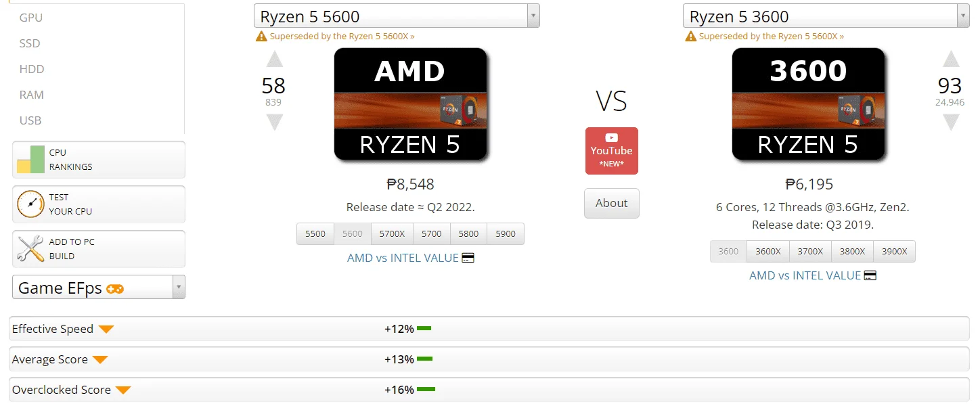Click warning icon beside Ryzen 5 5600 notice
The height and width of the screenshot is (406, 980).
[x=261, y=37]
